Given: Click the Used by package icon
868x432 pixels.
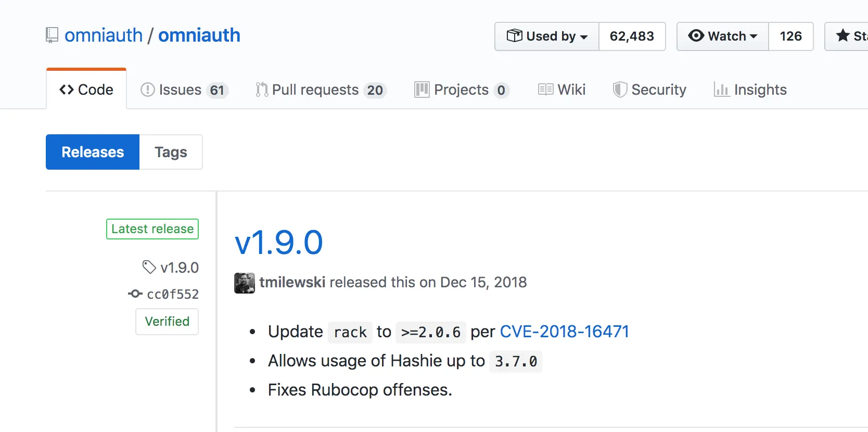Looking at the screenshot, I should tap(514, 36).
